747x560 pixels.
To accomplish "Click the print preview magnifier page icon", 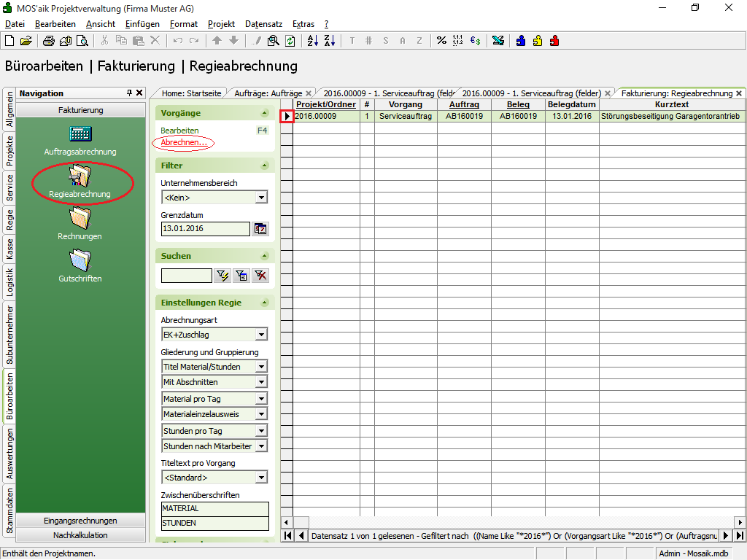I will click(x=82, y=41).
